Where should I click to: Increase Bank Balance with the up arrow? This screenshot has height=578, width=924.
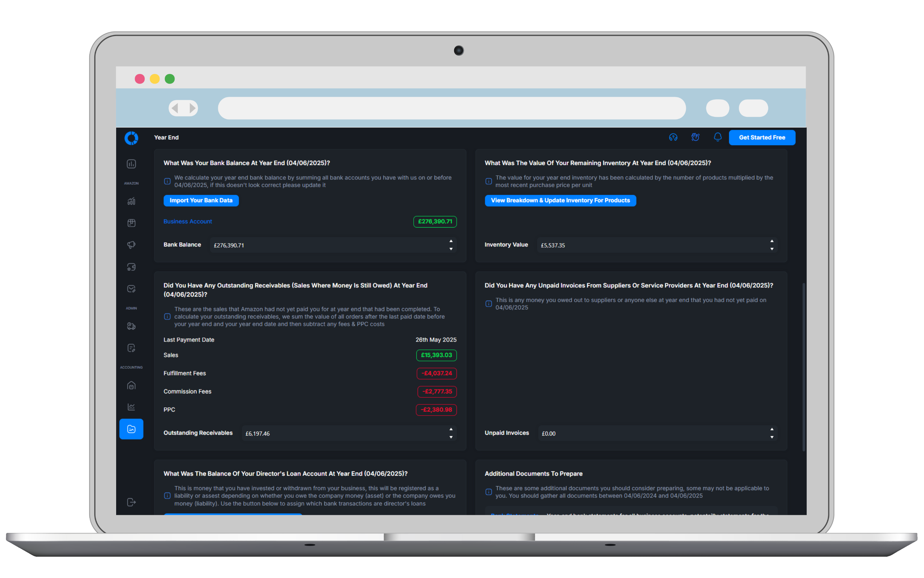(451, 241)
